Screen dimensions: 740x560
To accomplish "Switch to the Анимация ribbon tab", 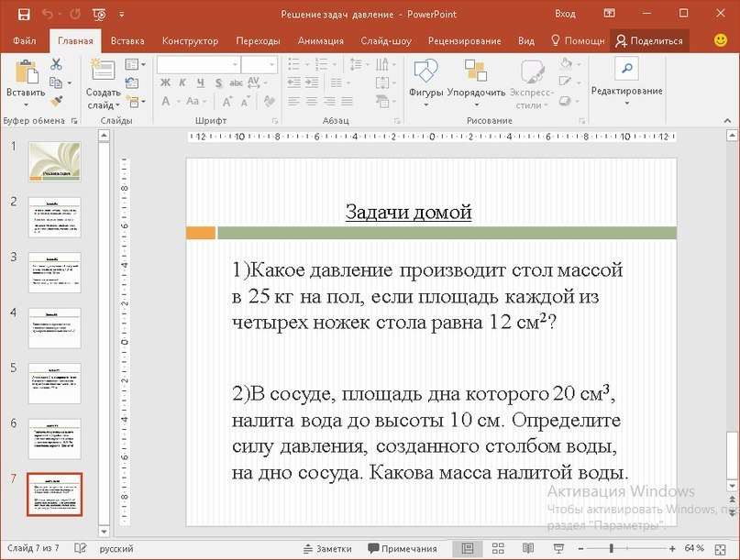I will [x=320, y=41].
